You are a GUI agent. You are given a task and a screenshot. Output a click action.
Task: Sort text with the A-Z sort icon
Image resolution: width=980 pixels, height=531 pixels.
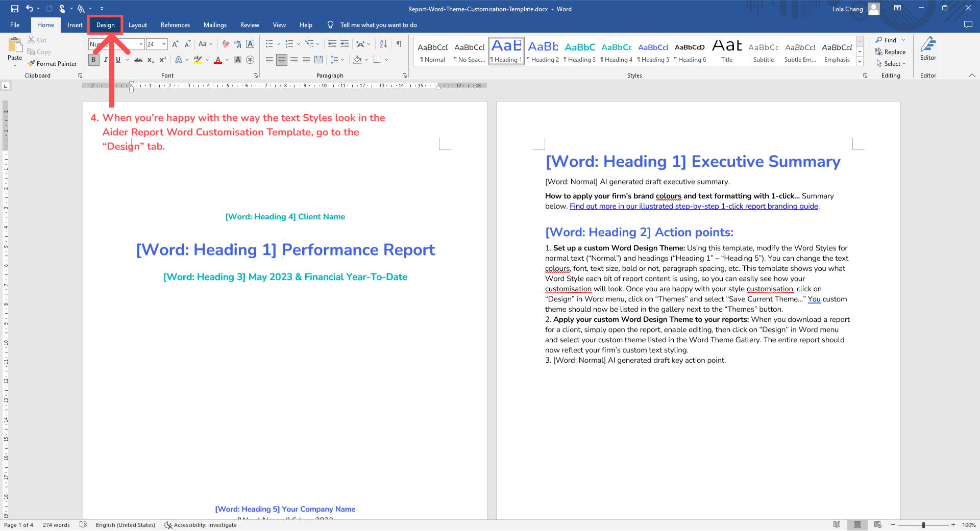coord(383,44)
